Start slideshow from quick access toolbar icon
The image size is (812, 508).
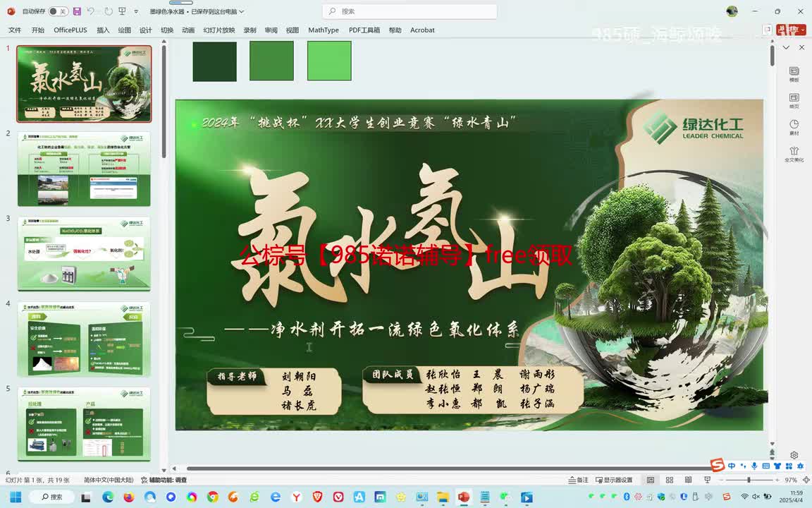click(122, 11)
